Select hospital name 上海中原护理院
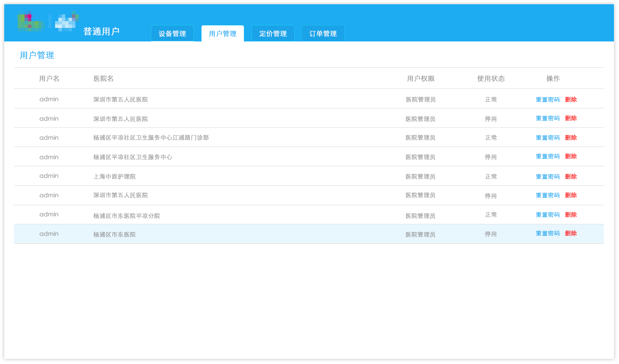This screenshot has height=364, width=619. 115,176
